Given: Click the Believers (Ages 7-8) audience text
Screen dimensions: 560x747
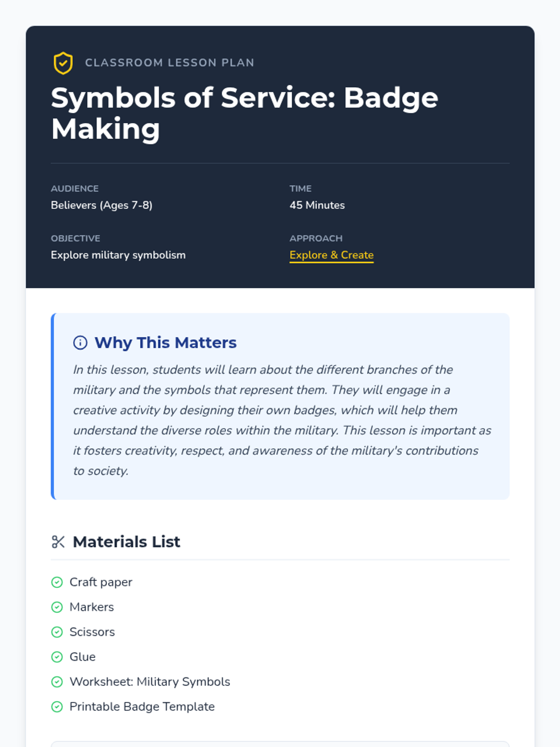Looking at the screenshot, I should point(102,205).
